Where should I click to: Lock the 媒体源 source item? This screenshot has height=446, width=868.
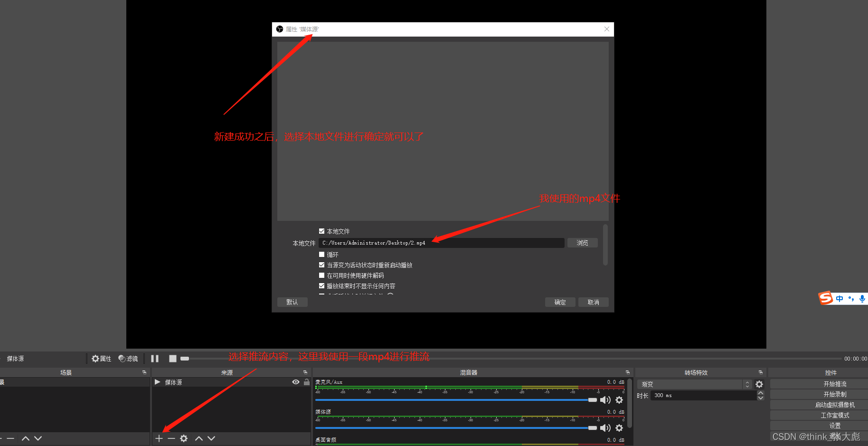pos(307,382)
